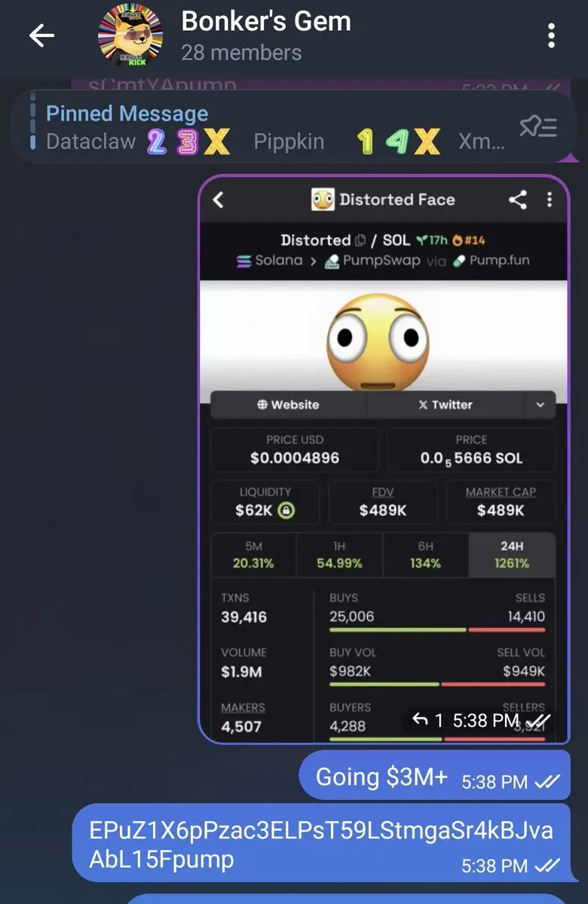Tap the TXNS 39,416 value
This screenshot has height=904, width=588.
(243, 617)
